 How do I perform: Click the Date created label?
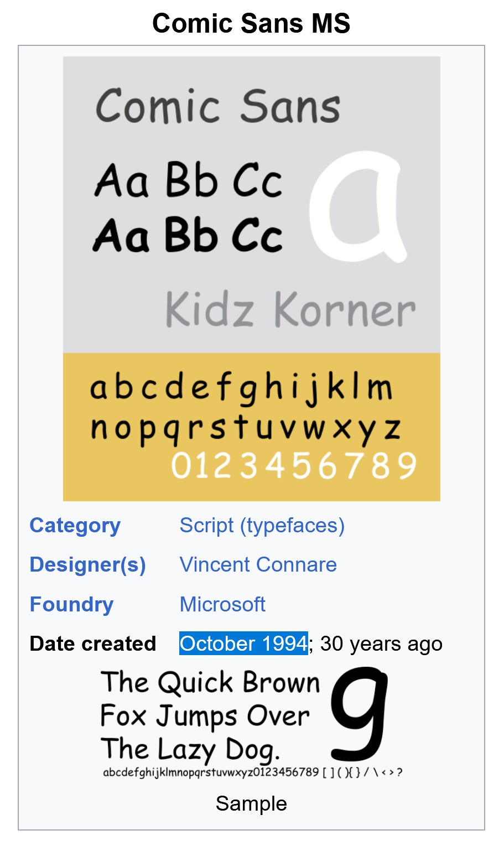pos(93,644)
